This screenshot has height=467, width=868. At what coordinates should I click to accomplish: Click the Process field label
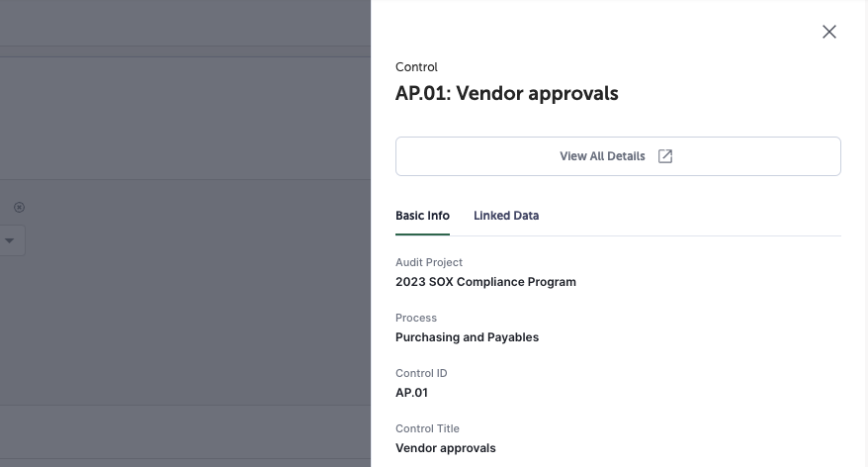pyautogui.click(x=416, y=318)
